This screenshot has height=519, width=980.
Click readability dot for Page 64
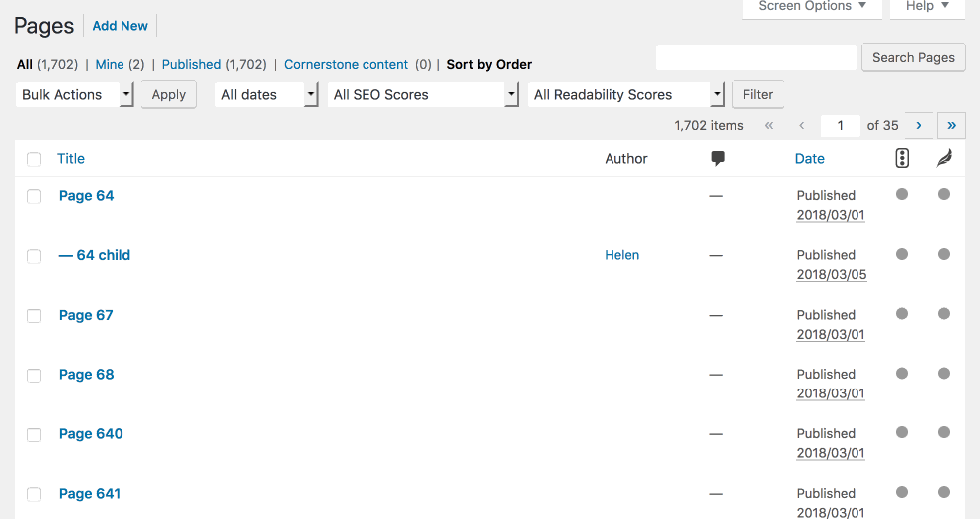point(944,194)
